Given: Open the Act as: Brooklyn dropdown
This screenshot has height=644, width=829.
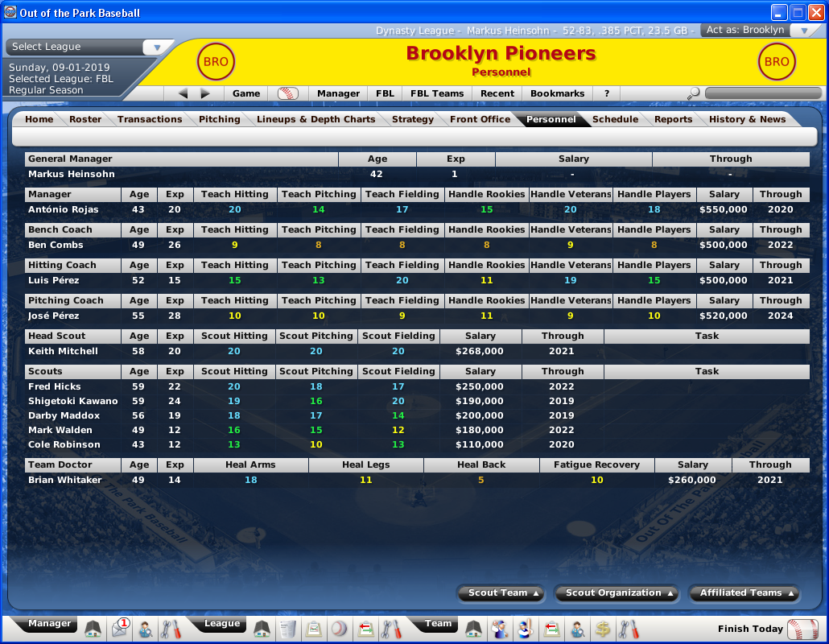Looking at the screenshot, I should point(804,31).
